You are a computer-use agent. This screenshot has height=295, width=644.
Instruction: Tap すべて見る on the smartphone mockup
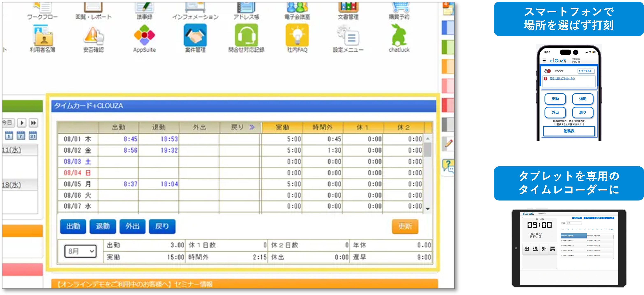coord(586,71)
